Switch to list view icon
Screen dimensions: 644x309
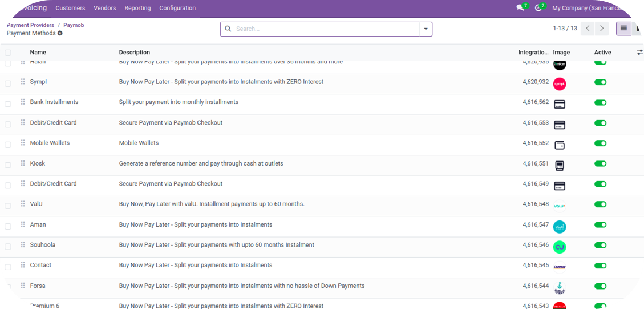[623, 29]
